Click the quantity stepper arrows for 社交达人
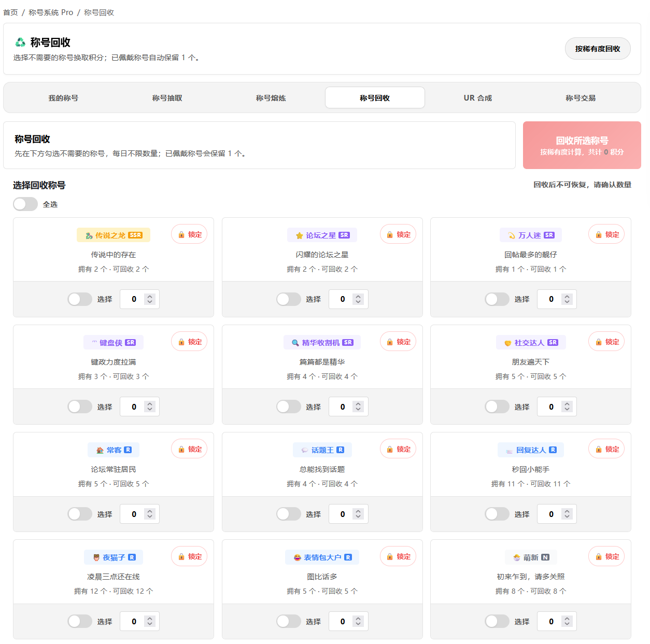The height and width of the screenshot is (644, 650). click(x=567, y=407)
